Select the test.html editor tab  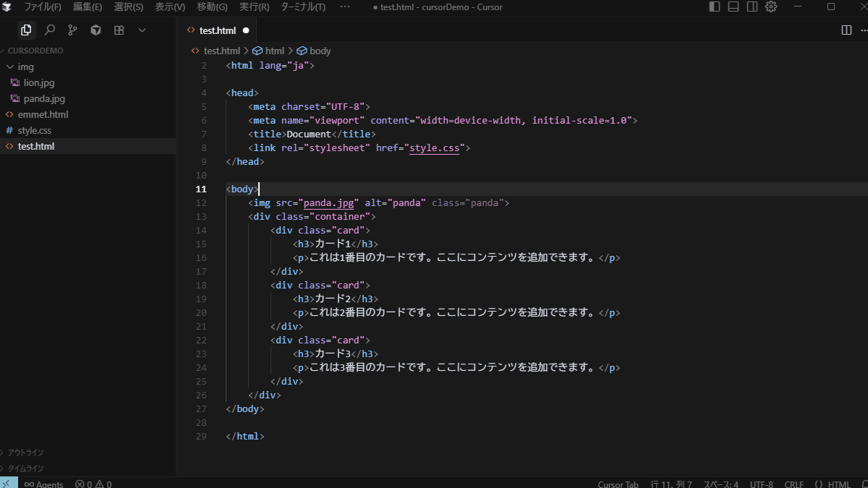coord(216,30)
